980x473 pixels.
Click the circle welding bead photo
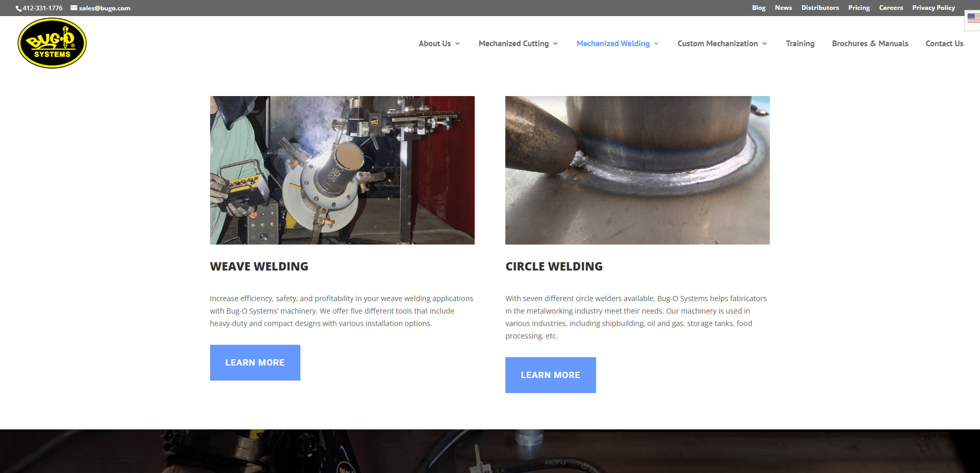point(637,170)
